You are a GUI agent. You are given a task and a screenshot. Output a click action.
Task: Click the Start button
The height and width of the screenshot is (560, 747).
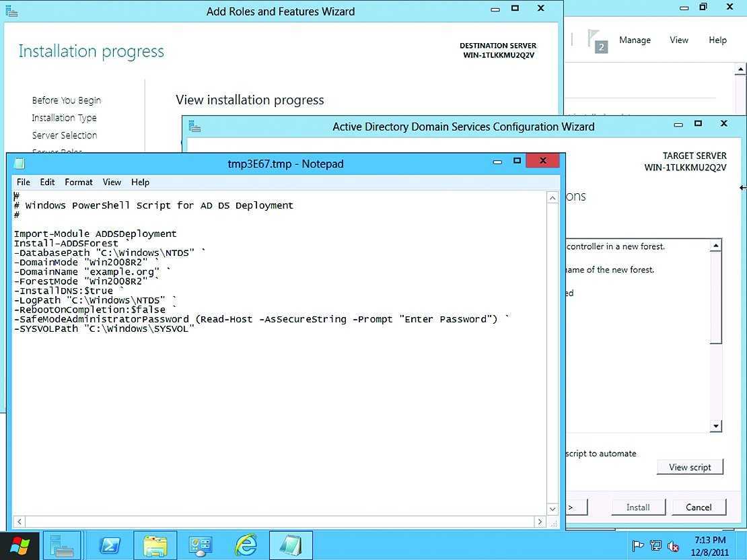(x=20, y=545)
